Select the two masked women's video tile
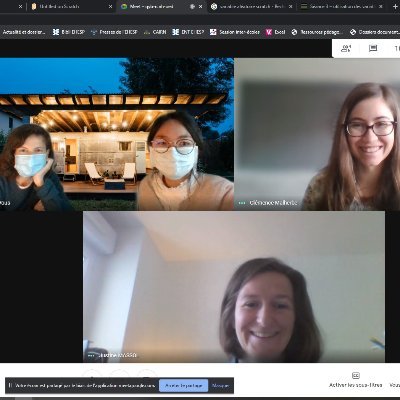This screenshot has height=400, width=400. [117, 134]
